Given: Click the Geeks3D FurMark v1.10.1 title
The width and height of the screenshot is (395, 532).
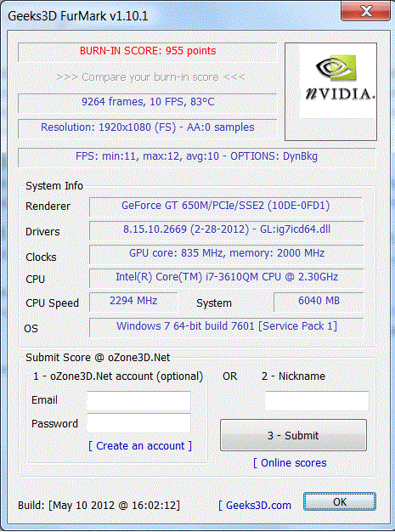Looking at the screenshot, I should 77,16.
